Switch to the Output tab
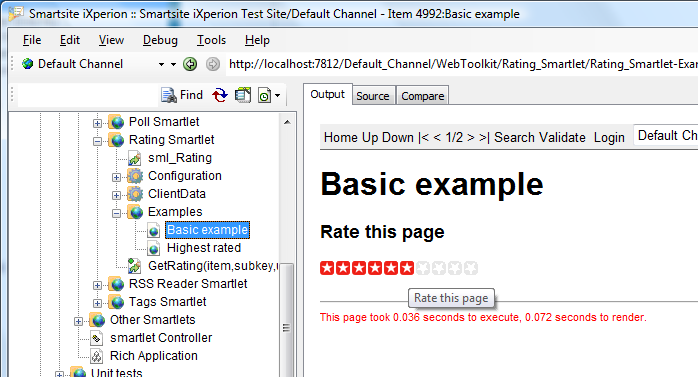Screen dimensions: 698x377 pyautogui.click(x=328, y=94)
